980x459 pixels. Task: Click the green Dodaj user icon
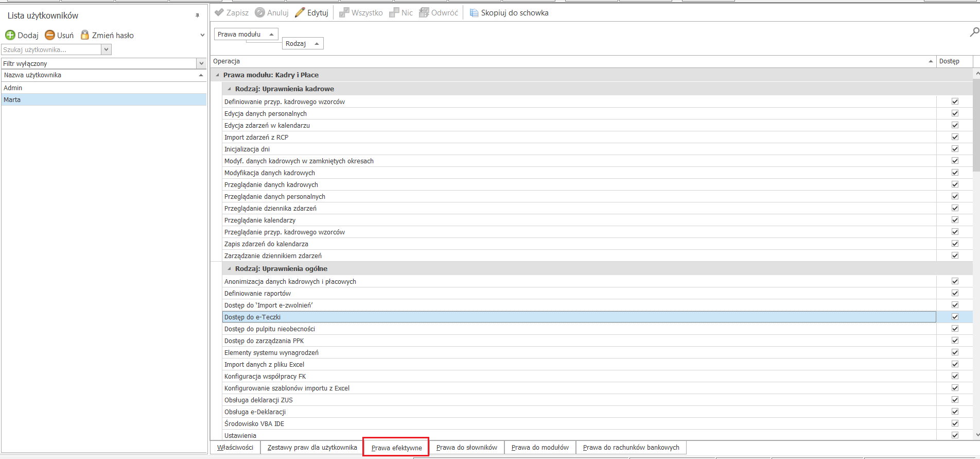[10, 35]
